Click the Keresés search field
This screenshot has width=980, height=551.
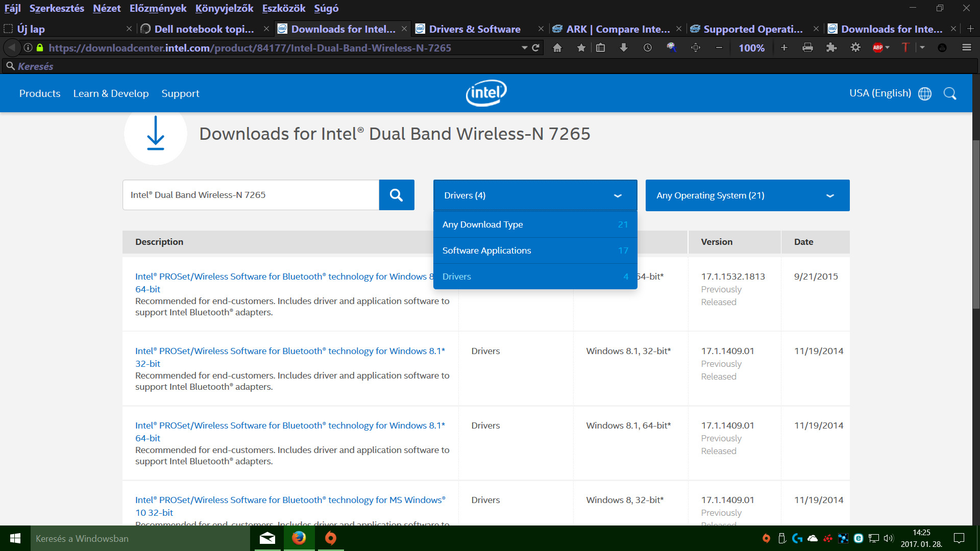(x=490, y=66)
